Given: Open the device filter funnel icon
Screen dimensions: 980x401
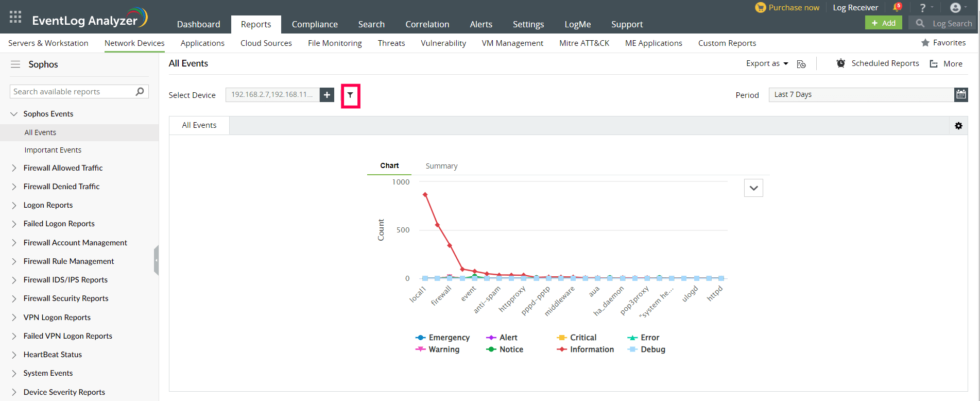Looking at the screenshot, I should coord(350,95).
